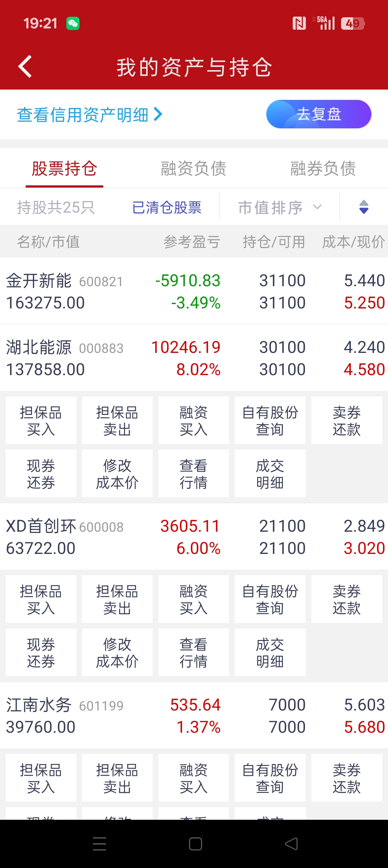
Task: Expand the 金开新能 holding row
Action: coord(194,291)
